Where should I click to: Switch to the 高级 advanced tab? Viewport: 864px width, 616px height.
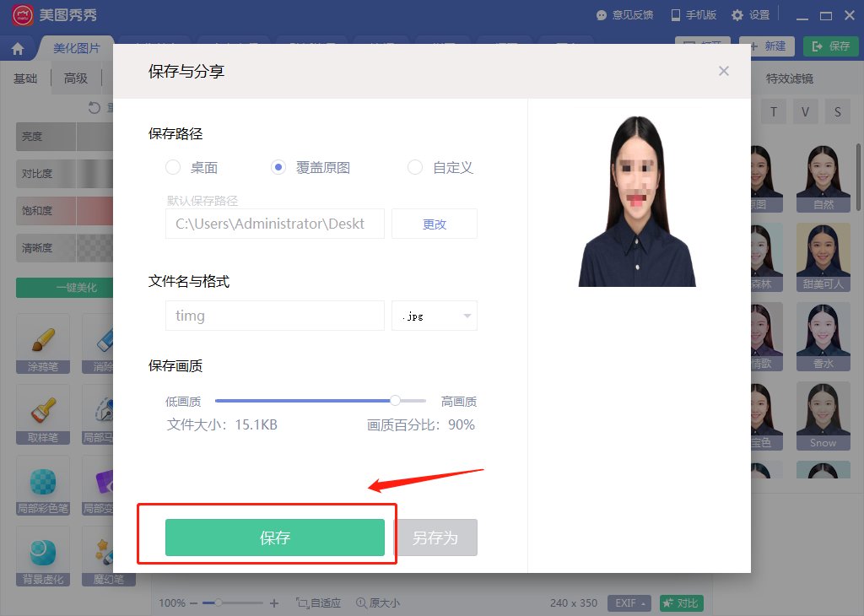click(x=76, y=78)
